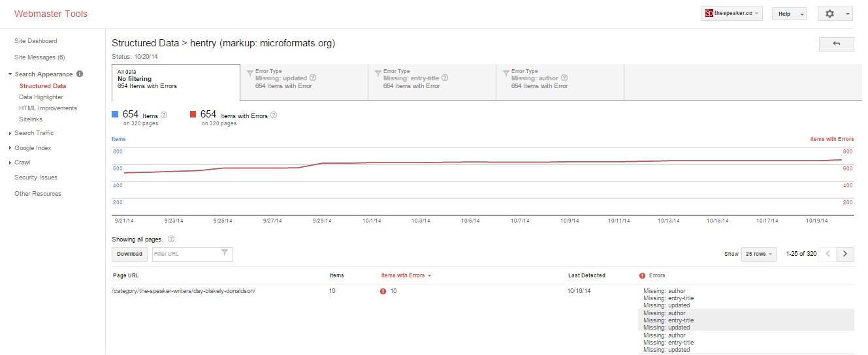Click the blue Items legend swatch
Image resolution: width=868 pixels, height=355 pixels.
(x=115, y=115)
